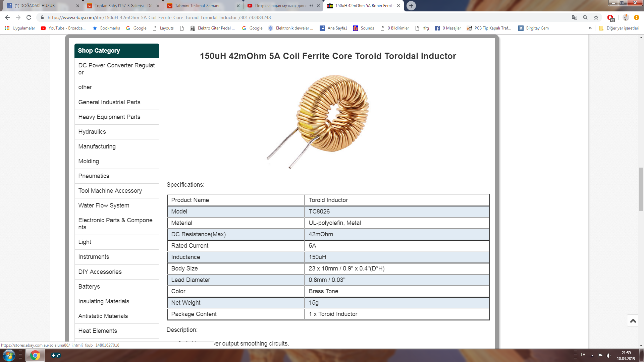Screen dimensions: 644x362
Task: Open the Windows Start button
Action: 9,355
